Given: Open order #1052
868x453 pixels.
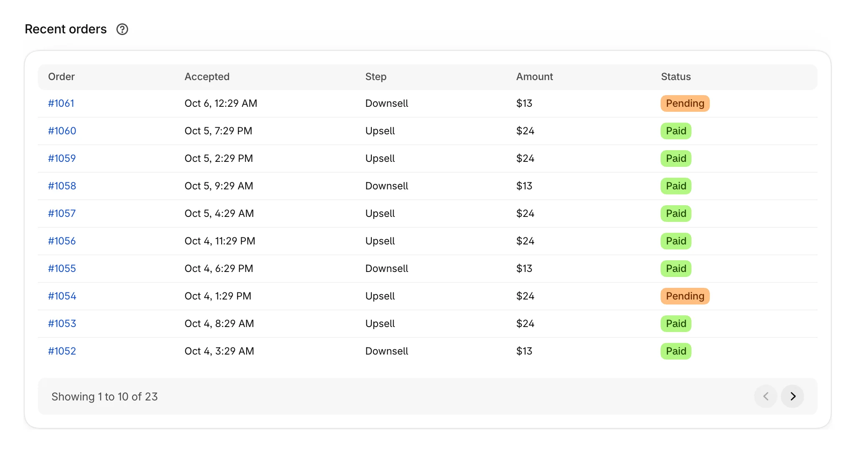Looking at the screenshot, I should [x=62, y=351].
